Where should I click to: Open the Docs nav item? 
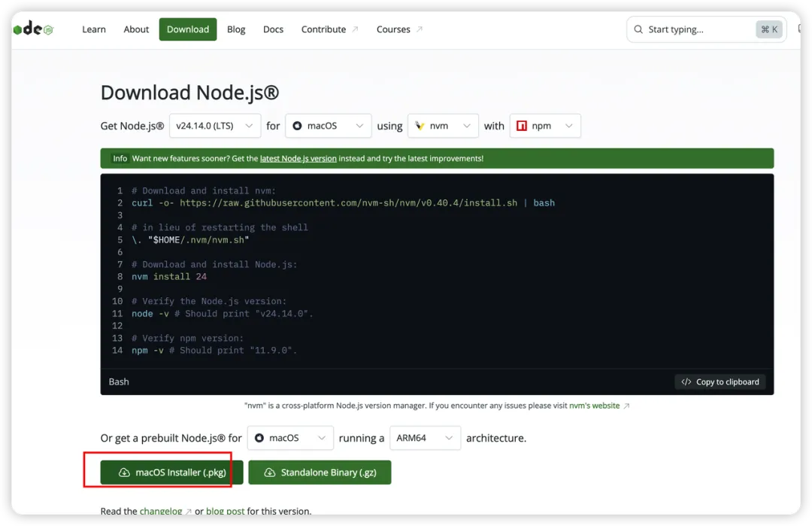[274, 29]
